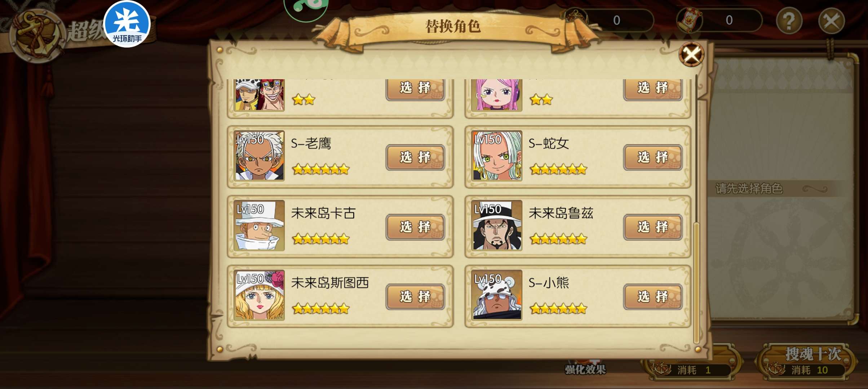Open the question mark help icon

[x=789, y=21]
